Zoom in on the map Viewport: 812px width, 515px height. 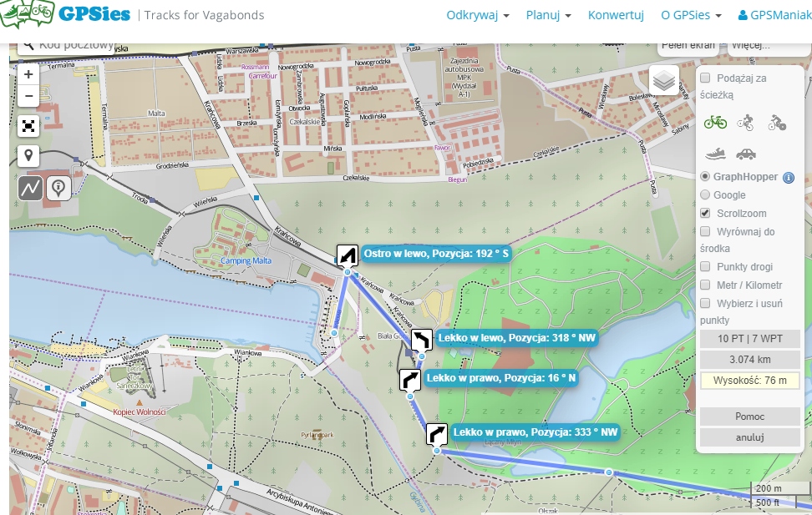(29, 73)
